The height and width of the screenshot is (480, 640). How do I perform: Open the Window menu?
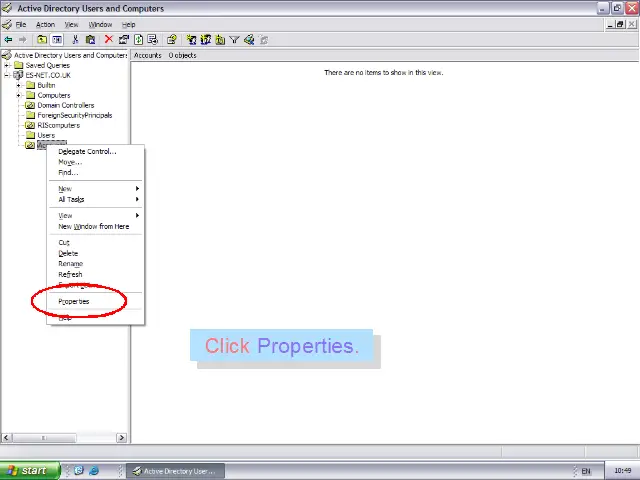click(100, 24)
